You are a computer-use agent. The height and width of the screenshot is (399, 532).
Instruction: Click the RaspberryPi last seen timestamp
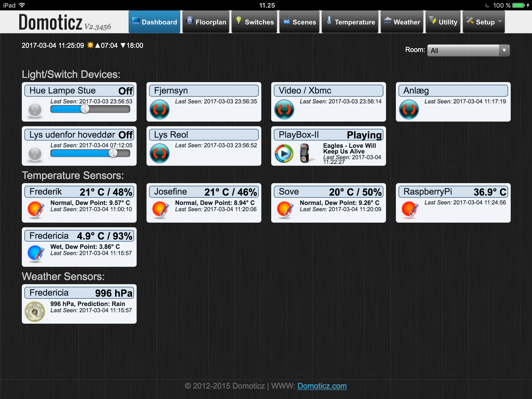tap(465, 202)
